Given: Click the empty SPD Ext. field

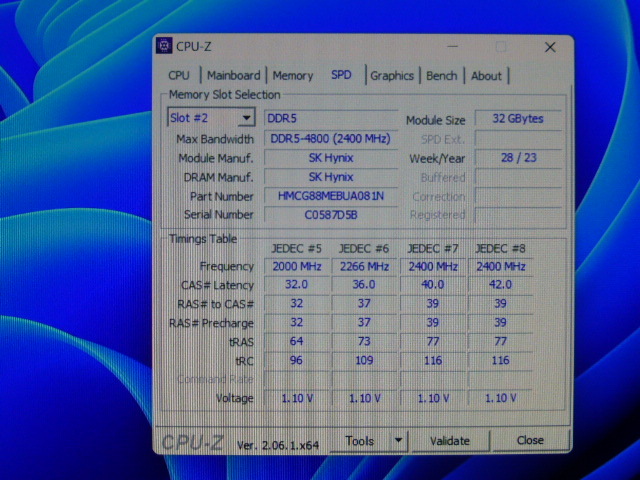Looking at the screenshot, I should pos(518,139).
